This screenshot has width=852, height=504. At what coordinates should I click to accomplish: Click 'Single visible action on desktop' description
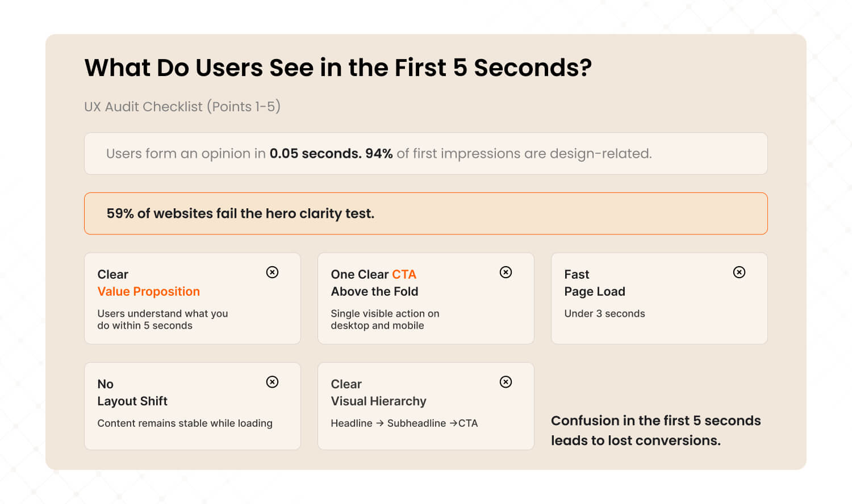385,320
